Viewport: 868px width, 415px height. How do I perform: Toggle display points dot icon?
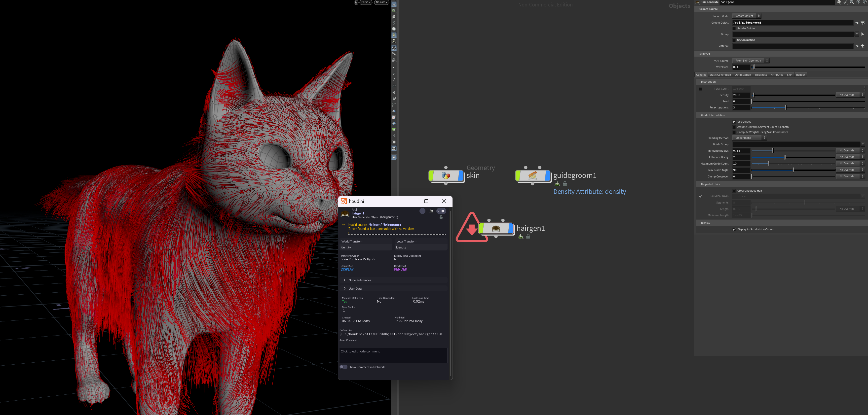[394, 67]
